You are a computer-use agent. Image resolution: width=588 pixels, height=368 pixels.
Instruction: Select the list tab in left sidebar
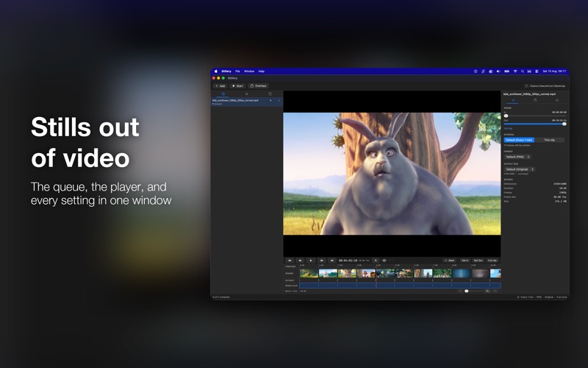pos(246,94)
